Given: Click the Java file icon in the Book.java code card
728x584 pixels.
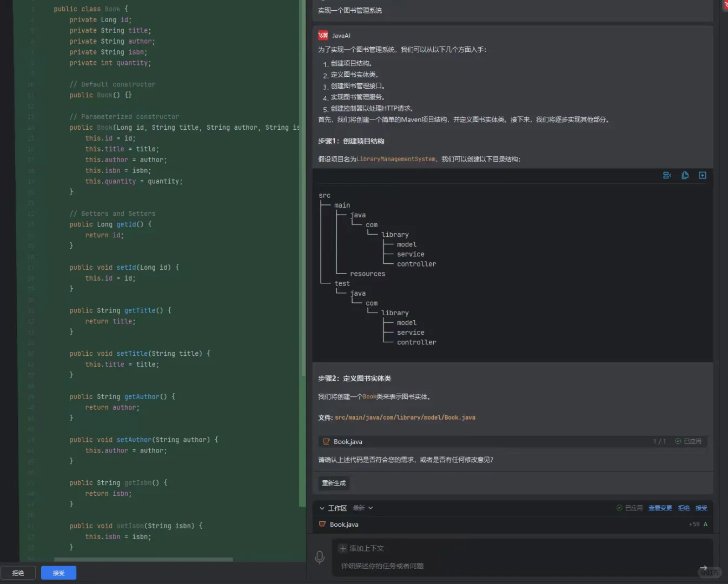Looking at the screenshot, I should click(x=326, y=442).
